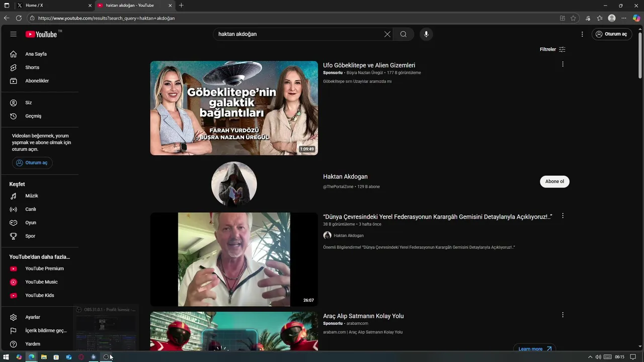644x362 pixels.
Task: Open the 26:07 video thumbnail
Action: point(234,259)
